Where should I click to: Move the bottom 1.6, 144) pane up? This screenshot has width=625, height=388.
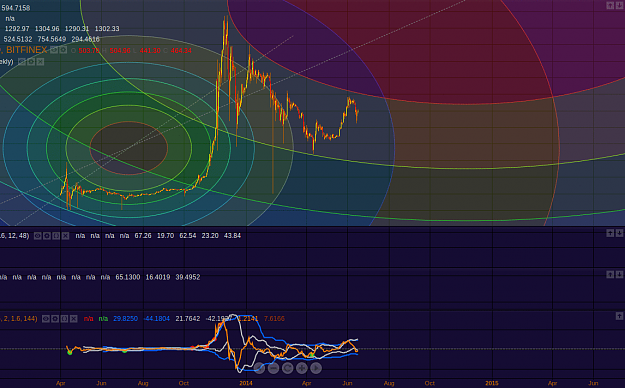click(x=619, y=316)
